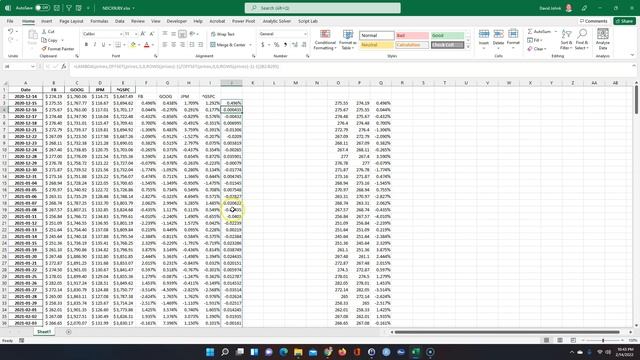Click the Borders icon

[118, 44]
